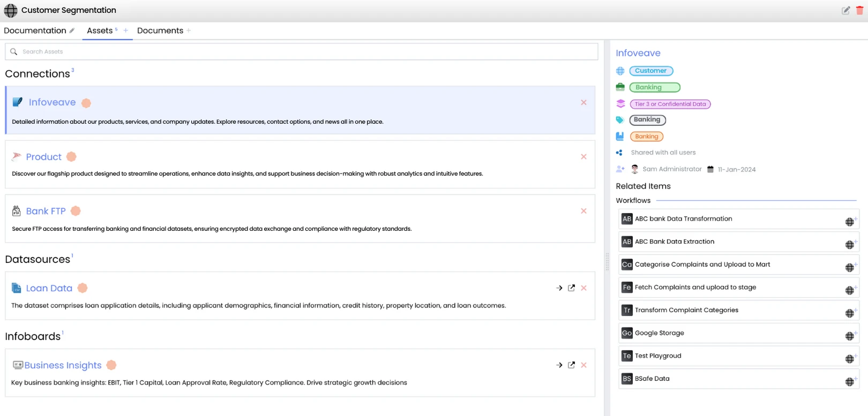Open the Business Insights infoboard link
The height and width of the screenshot is (416, 868).
point(63,365)
